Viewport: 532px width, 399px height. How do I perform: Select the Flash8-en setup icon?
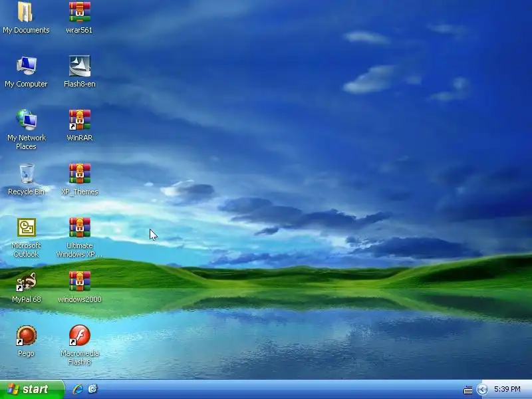[x=79, y=66]
